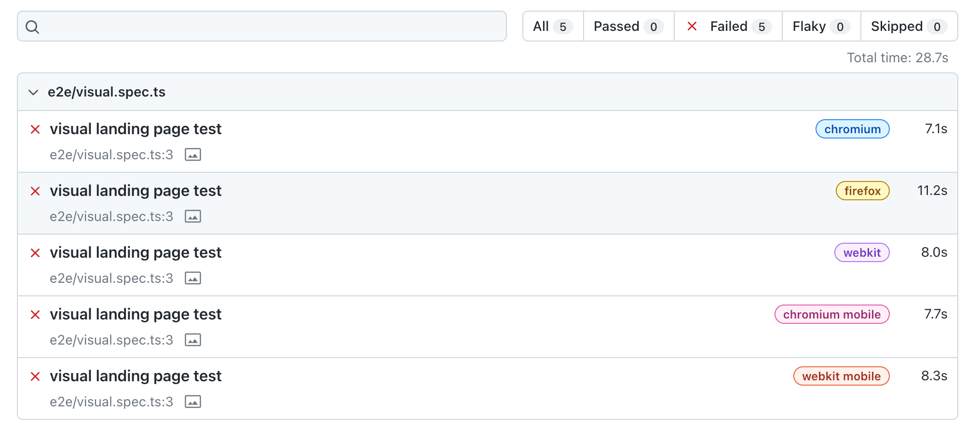This screenshot has width=980, height=444.
Task: Open image attachment for the firefox test
Action: (193, 217)
